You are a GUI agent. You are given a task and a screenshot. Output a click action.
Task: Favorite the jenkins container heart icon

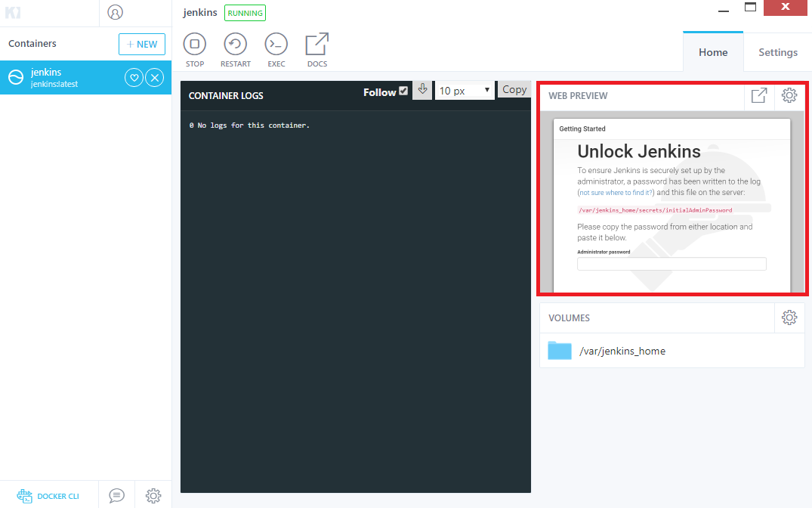(134, 78)
